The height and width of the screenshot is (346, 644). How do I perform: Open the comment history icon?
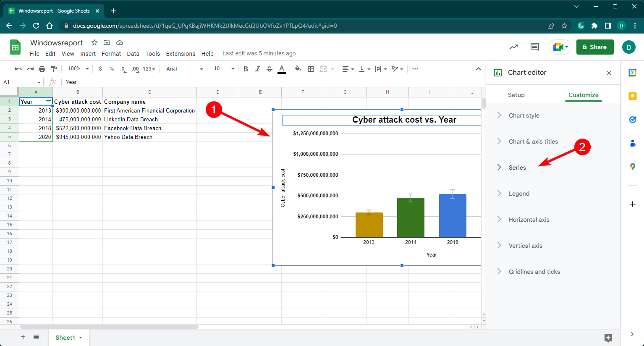[x=535, y=47]
